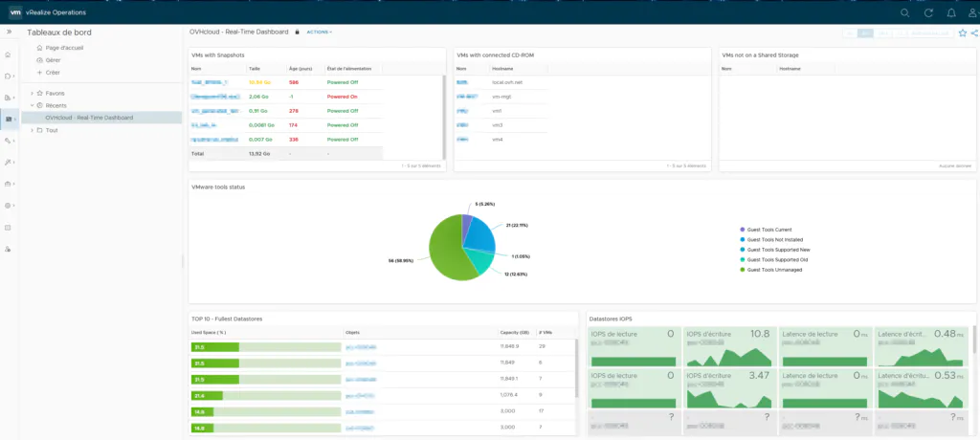Expand the left navigation with double chevron
The image size is (980, 440).
pos(9,32)
